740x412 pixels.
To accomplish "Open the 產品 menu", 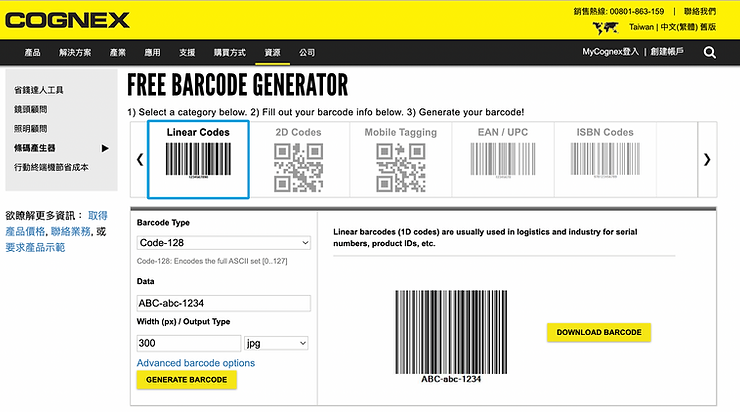I will click(33, 52).
